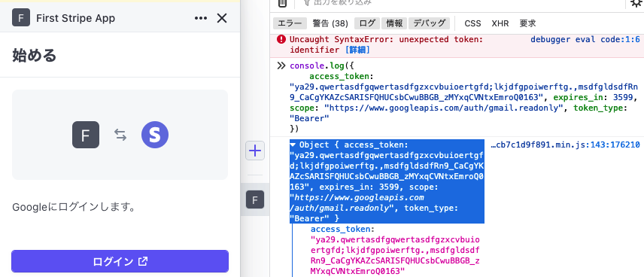Toggle the ログ filter button

pyautogui.click(x=367, y=23)
